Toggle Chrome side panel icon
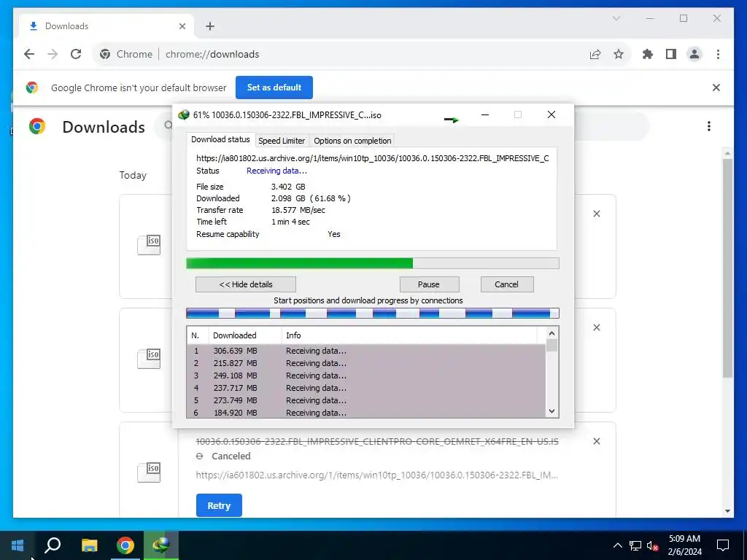Screen dimensions: 747x560 coord(671,54)
